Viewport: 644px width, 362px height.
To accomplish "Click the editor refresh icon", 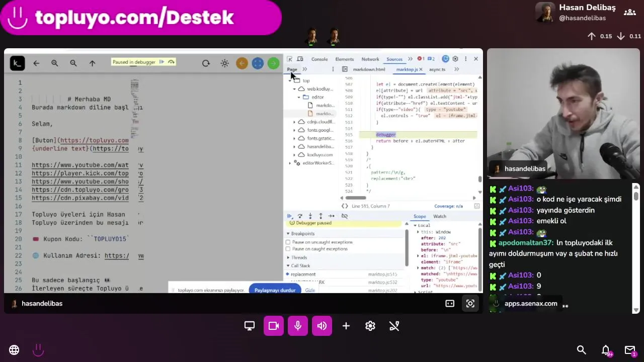I will pos(206,63).
